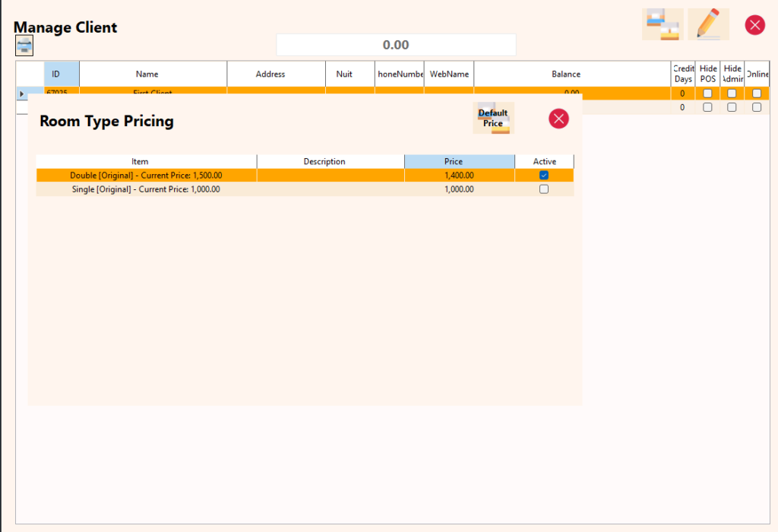Uncheck Active for the Double room
778x532 pixels.
tap(544, 175)
